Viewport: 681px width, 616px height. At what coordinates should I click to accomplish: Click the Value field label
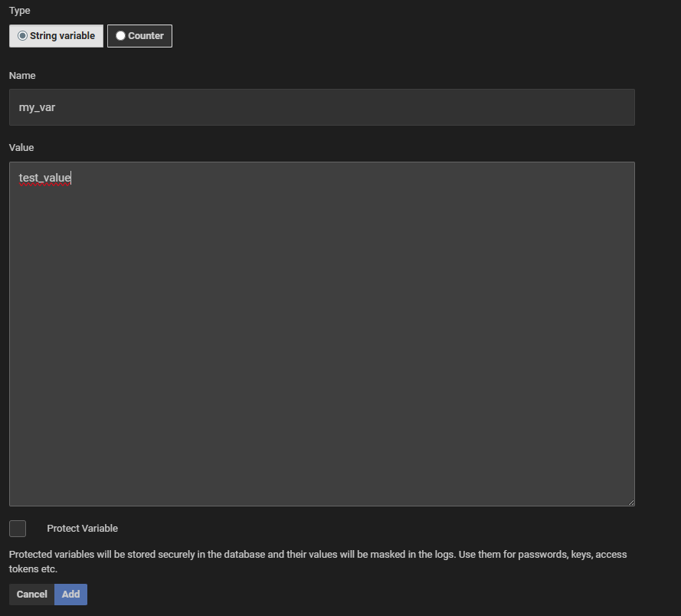point(21,147)
